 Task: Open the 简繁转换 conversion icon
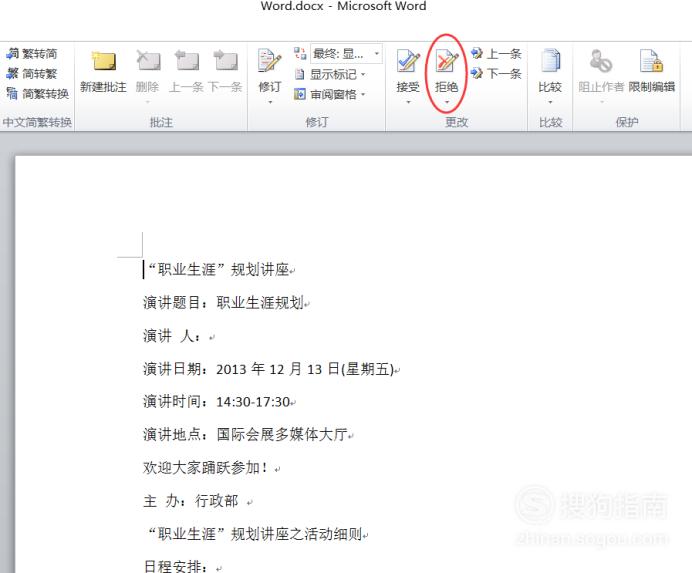12,94
